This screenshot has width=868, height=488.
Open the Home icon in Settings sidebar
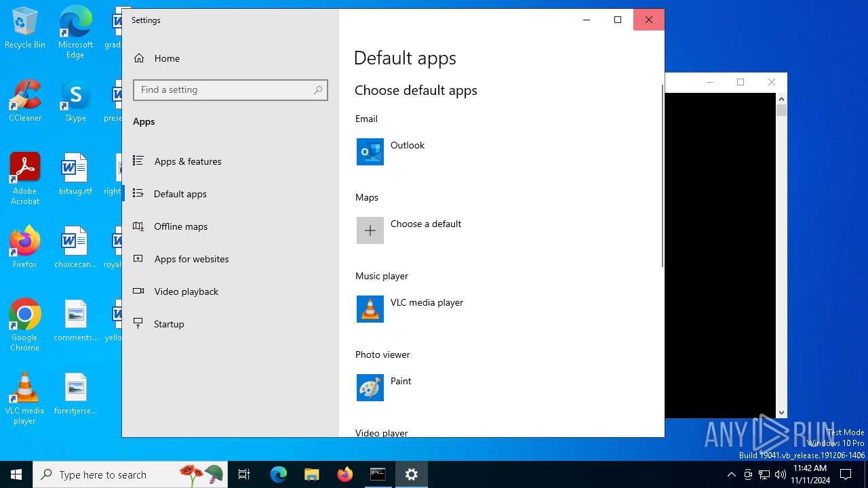[x=139, y=58]
